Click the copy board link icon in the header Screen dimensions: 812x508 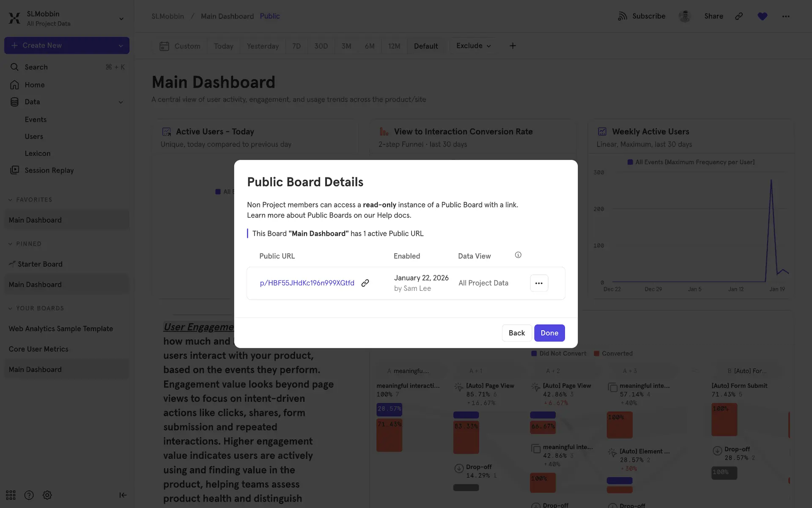click(x=739, y=16)
